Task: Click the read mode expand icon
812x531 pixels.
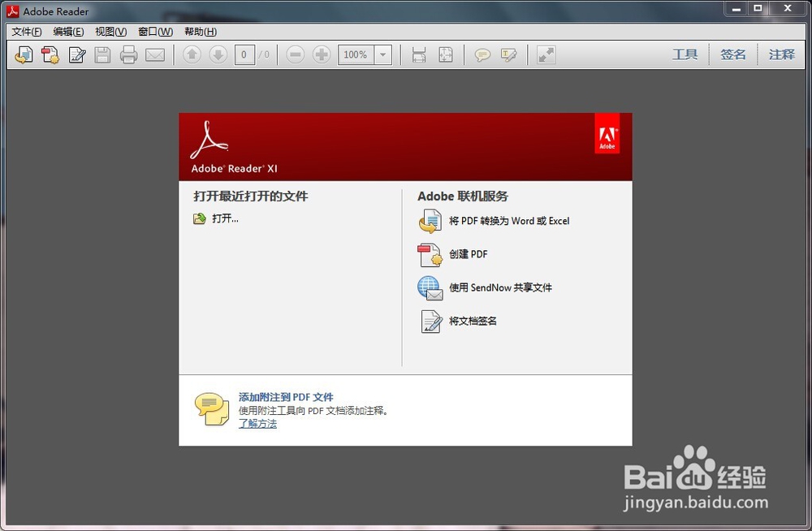Action: 546,54
